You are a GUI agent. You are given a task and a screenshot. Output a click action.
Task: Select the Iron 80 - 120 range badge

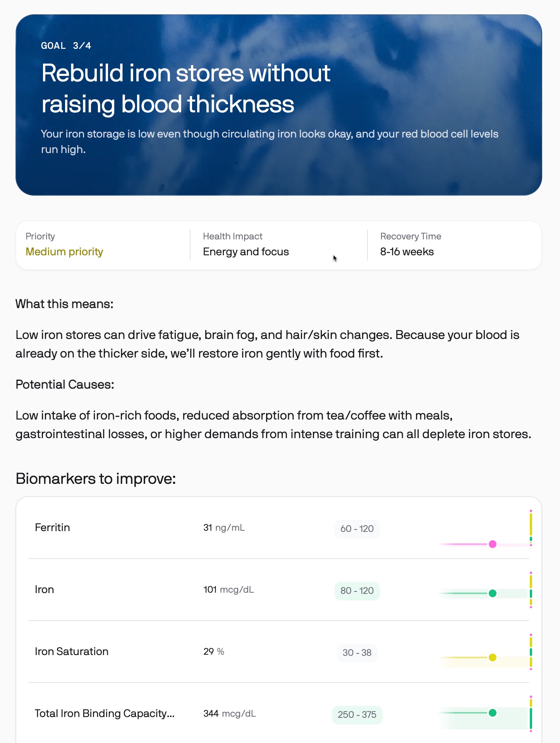tap(357, 591)
